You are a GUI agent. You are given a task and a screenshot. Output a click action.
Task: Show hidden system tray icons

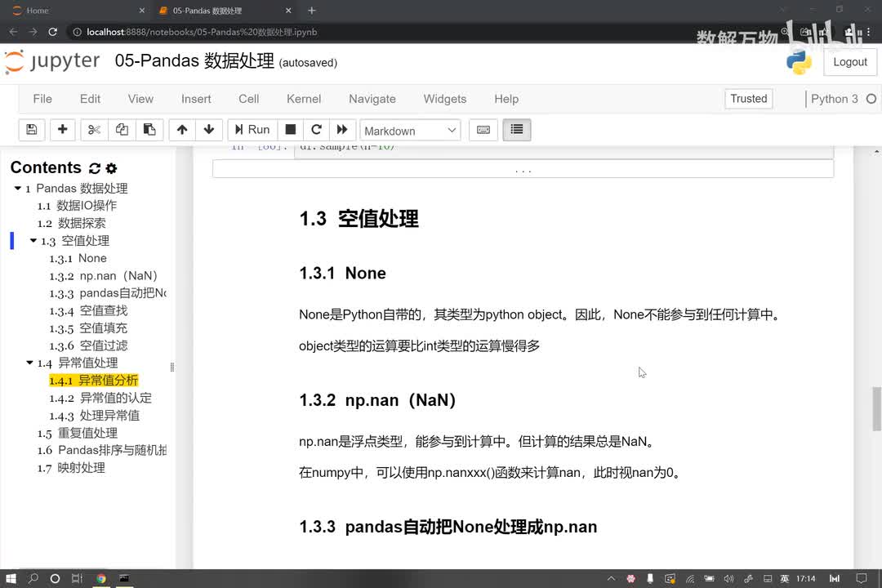point(611,578)
